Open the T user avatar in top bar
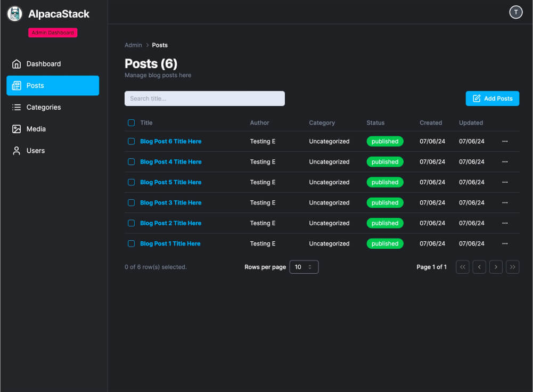Viewport: 533px width, 392px height. pos(515,12)
